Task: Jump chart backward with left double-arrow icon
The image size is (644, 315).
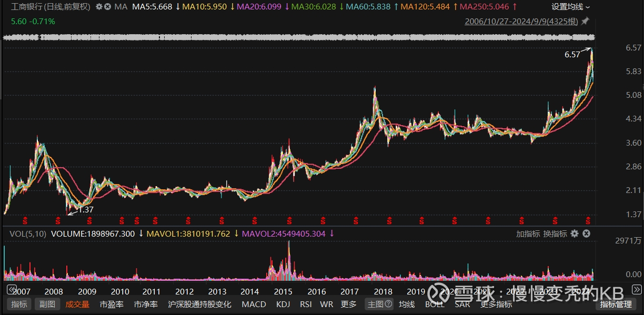Action: 11,289
